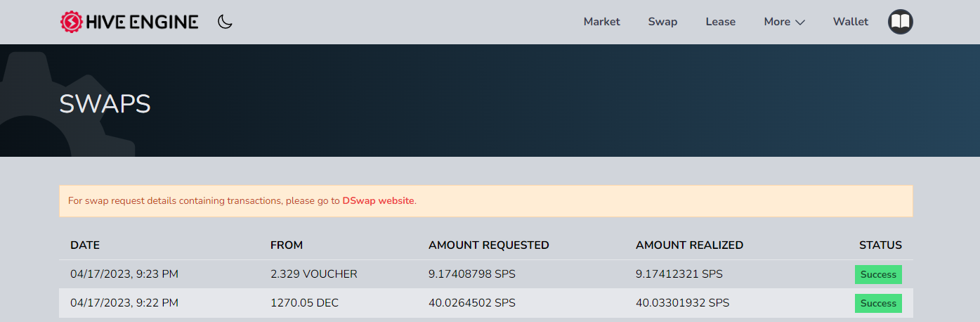Click Success badge in DEC row
This screenshot has height=322, width=980.
click(878, 303)
